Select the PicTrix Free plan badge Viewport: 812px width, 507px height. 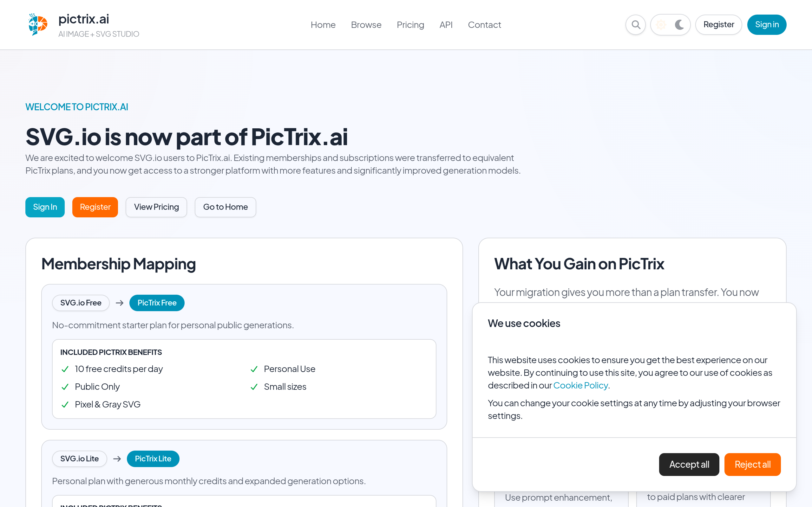(x=157, y=303)
